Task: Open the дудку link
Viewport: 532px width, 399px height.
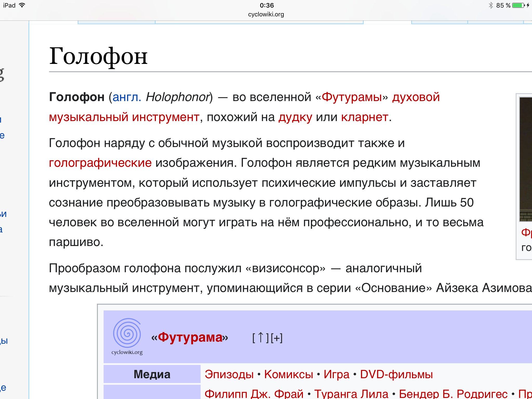Action: [295, 117]
